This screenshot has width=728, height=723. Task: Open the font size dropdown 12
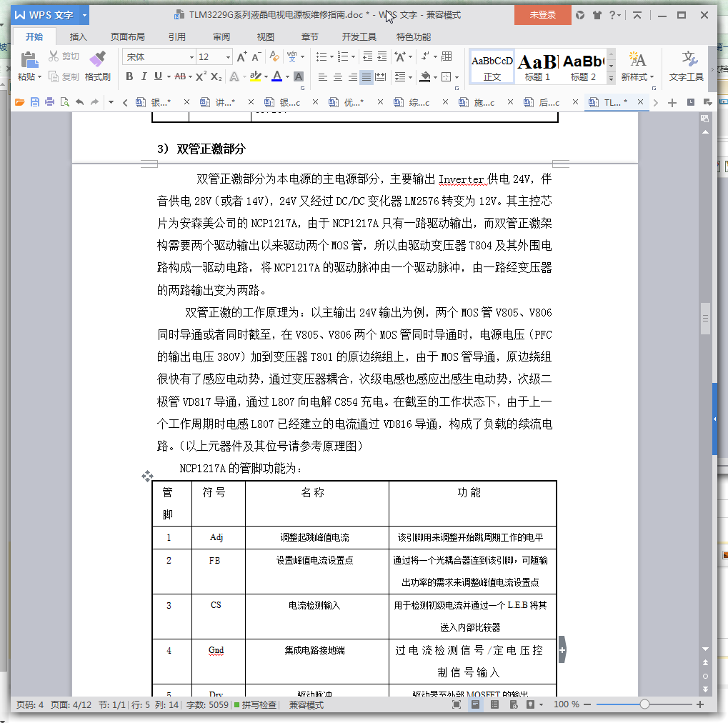pyautogui.click(x=228, y=57)
